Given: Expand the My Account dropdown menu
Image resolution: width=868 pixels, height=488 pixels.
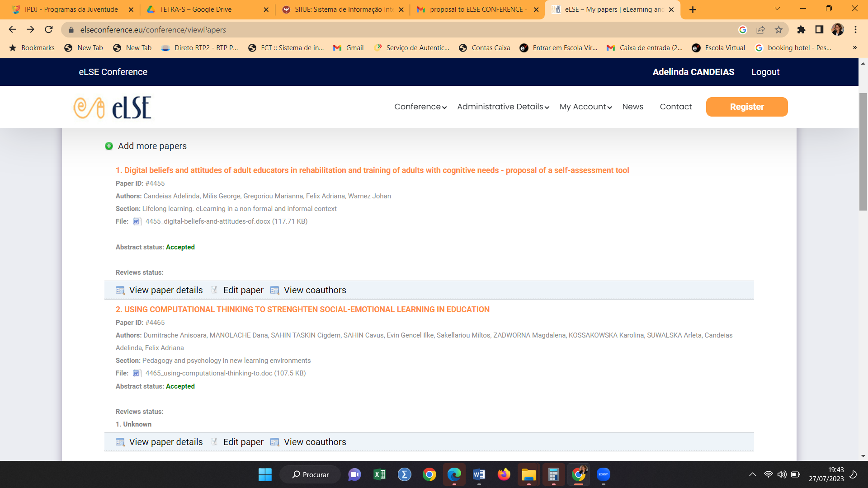Looking at the screenshot, I should (585, 107).
